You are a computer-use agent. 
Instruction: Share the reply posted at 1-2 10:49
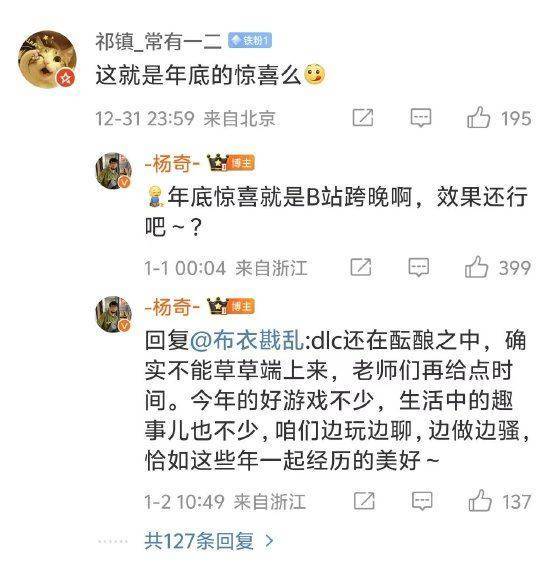pyautogui.click(x=364, y=501)
